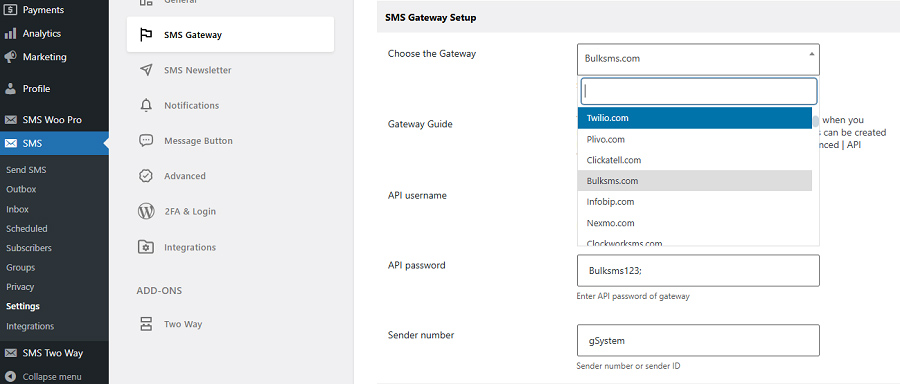Click the Analytics bar chart icon

10,33
